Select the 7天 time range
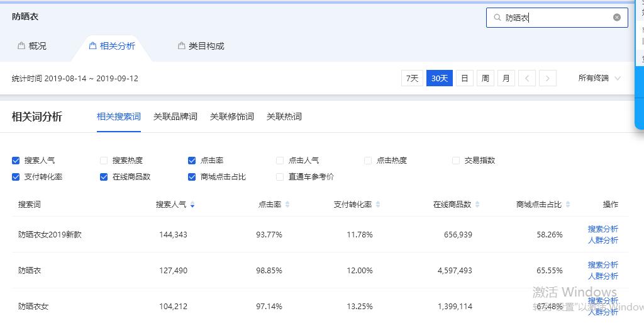This screenshot has width=644, height=323. (x=412, y=78)
